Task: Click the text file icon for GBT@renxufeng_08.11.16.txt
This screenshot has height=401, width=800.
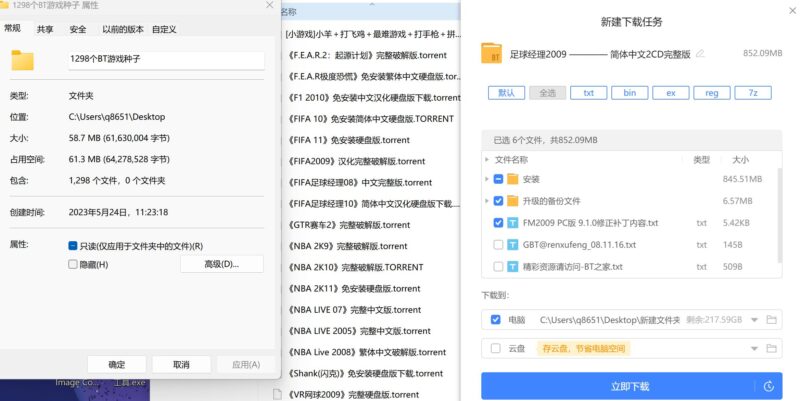Action: (512, 245)
